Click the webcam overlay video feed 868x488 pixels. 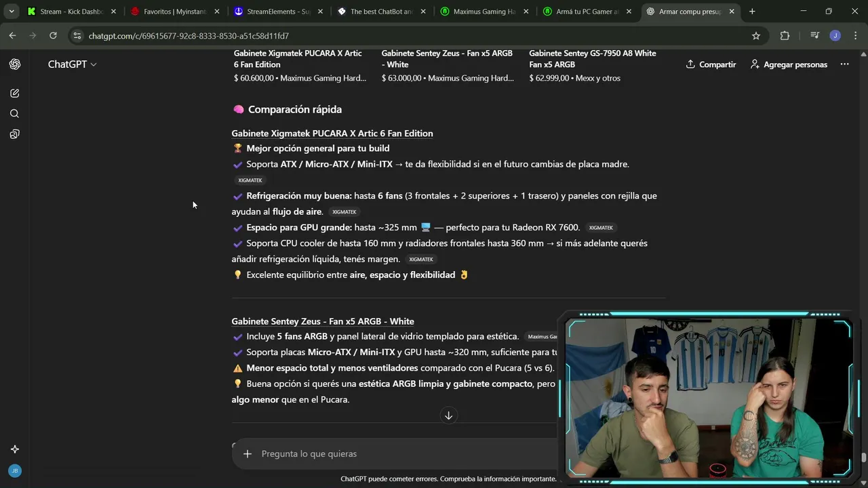[x=709, y=399]
